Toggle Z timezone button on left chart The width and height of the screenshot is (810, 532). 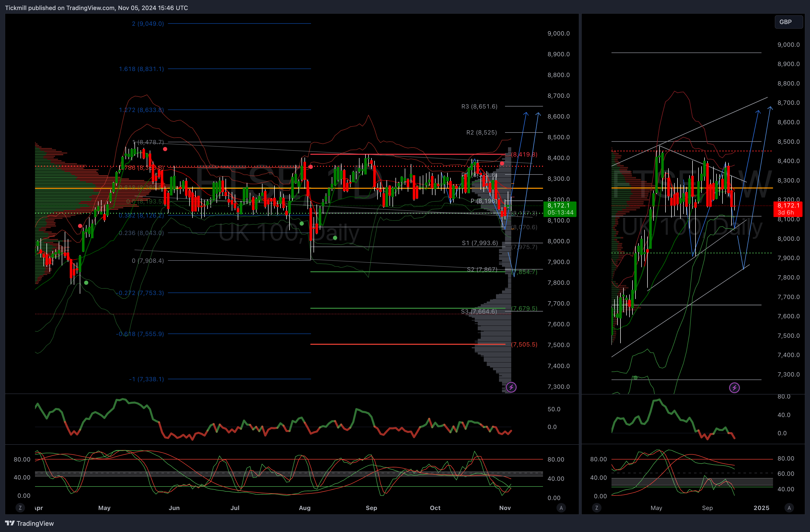20,508
